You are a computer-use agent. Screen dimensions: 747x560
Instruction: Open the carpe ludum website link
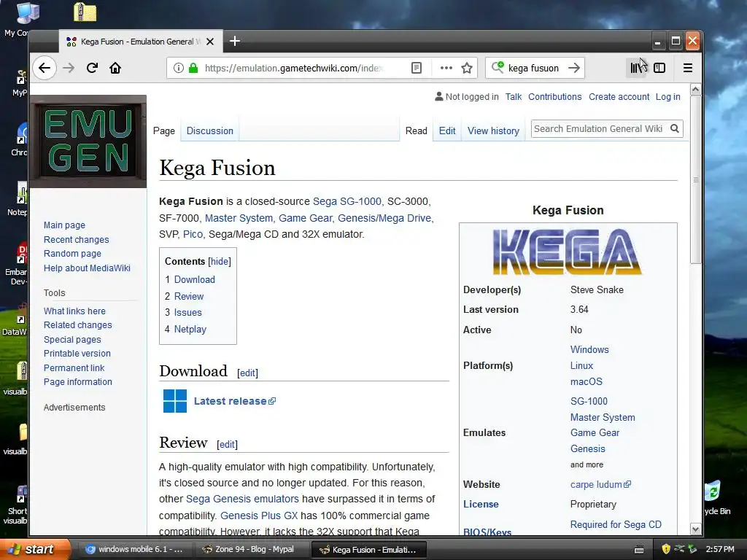[600, 484]
